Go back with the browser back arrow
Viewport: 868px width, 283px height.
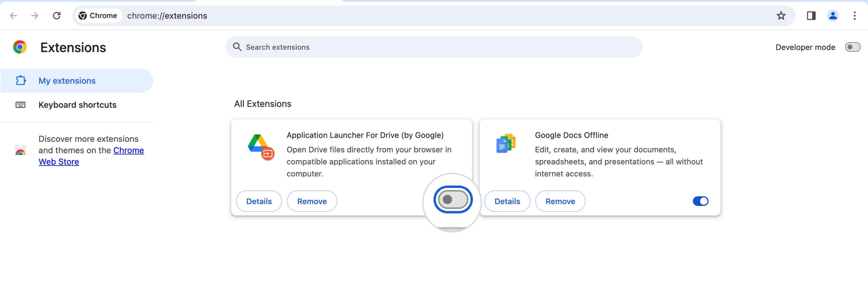(14, 16)
